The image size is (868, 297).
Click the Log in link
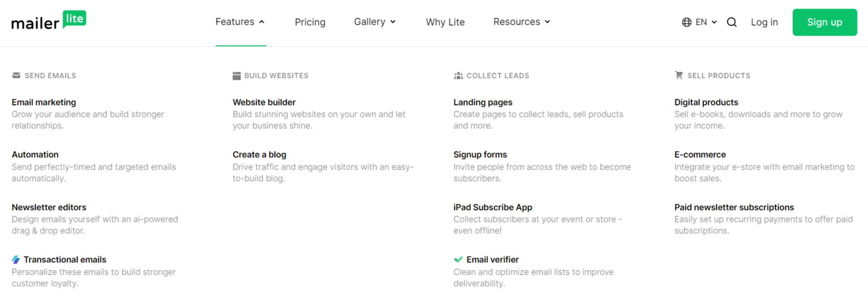click(x=764, y=22)
